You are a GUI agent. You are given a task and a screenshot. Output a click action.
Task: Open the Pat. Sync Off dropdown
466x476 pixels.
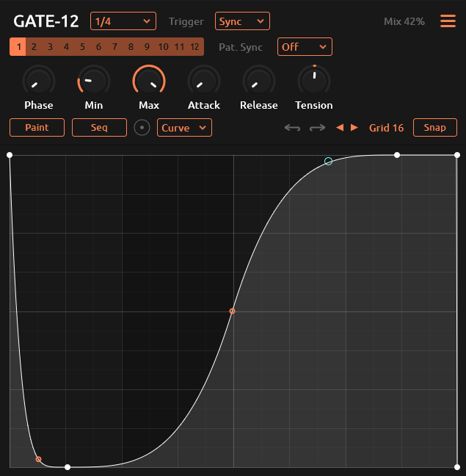[305, 47]
